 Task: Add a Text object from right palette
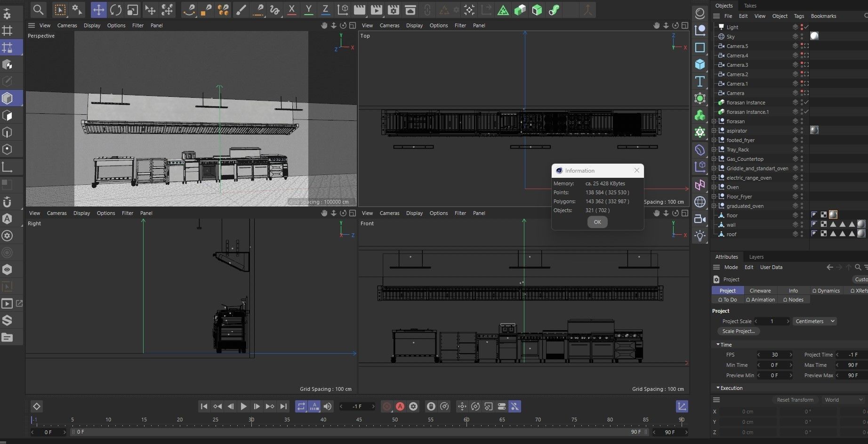tap(700, 81)
